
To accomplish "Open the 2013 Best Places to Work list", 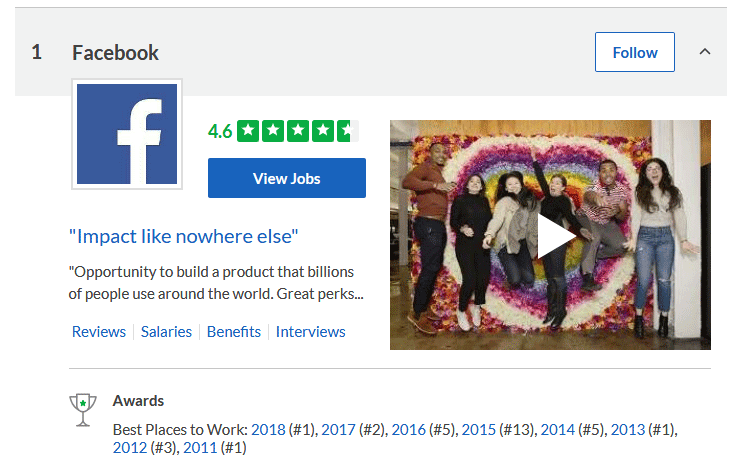I will pyautogui.click(x=628, y=430).
